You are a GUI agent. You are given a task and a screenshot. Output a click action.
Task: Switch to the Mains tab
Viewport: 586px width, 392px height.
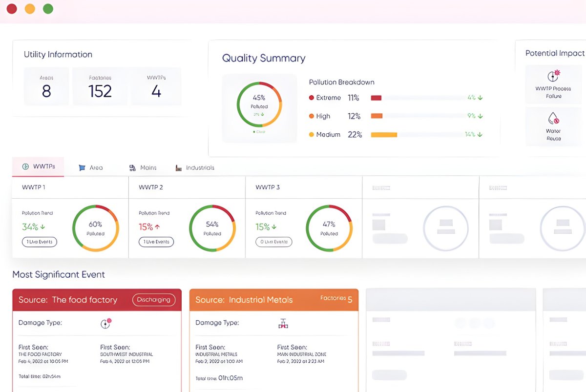coord(143,167)
